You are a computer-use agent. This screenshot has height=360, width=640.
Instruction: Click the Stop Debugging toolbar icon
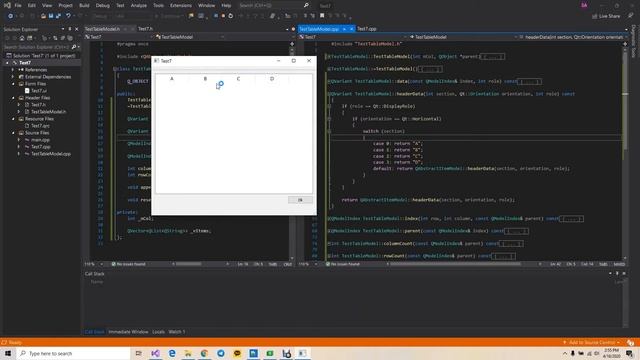pyautogui.click(x=223, y=16)
